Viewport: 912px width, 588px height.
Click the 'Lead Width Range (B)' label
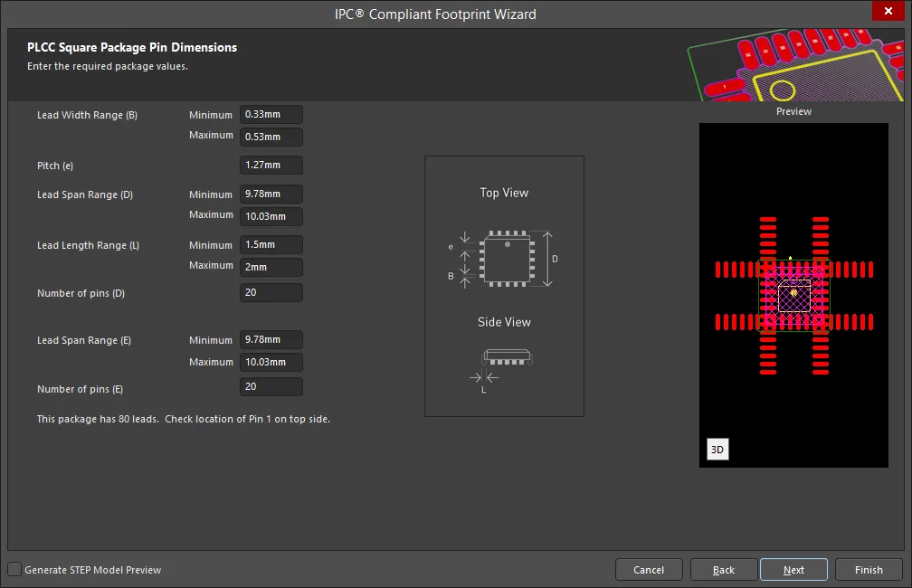click(x=87, y=115)
